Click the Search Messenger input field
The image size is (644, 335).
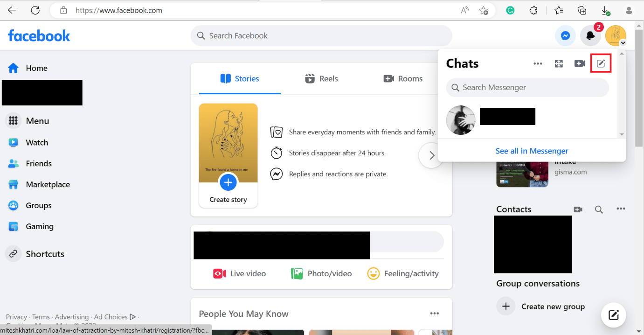tap(527, 87)
